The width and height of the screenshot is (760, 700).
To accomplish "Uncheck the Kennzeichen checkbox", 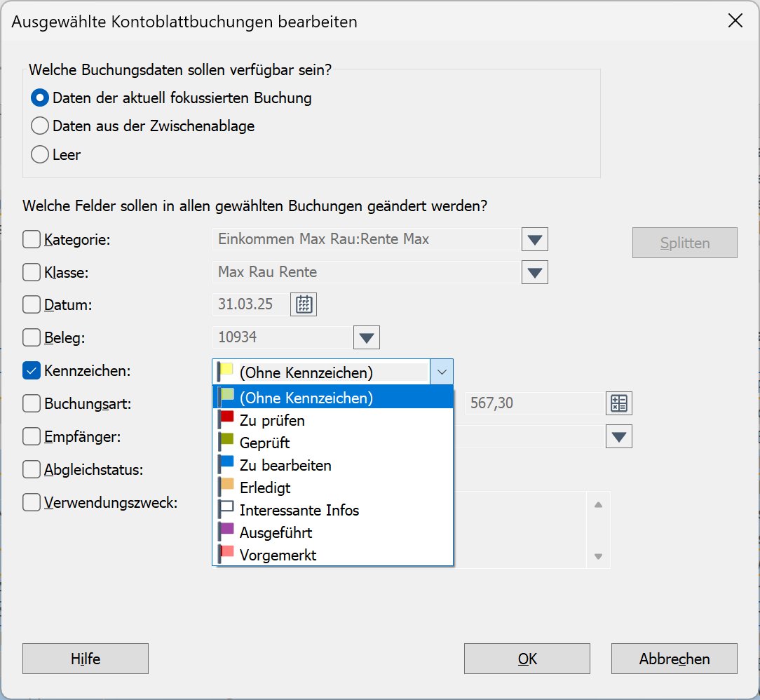I will (x=32, y=371).
